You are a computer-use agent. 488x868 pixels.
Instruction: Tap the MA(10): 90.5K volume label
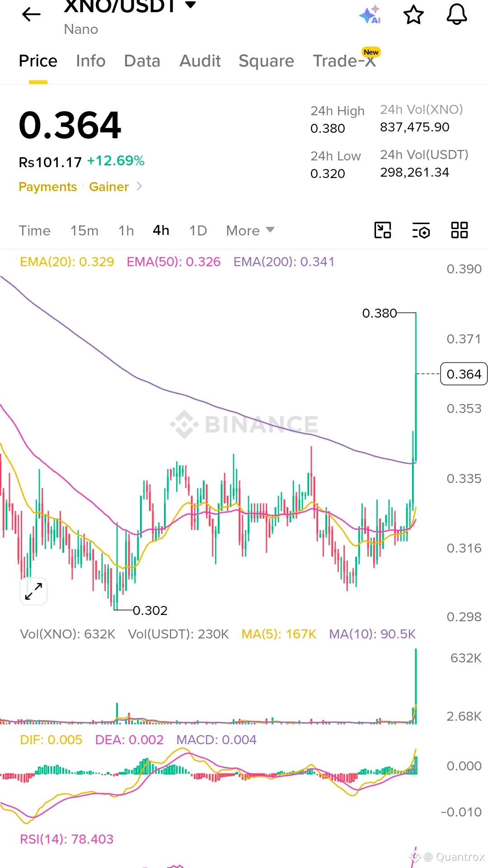(x=372, y=634)
